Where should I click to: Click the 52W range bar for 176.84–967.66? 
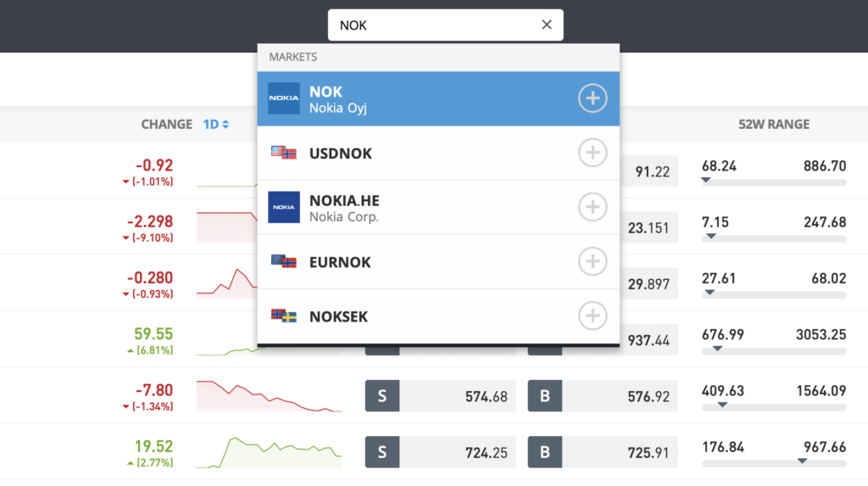click(774, 463)
